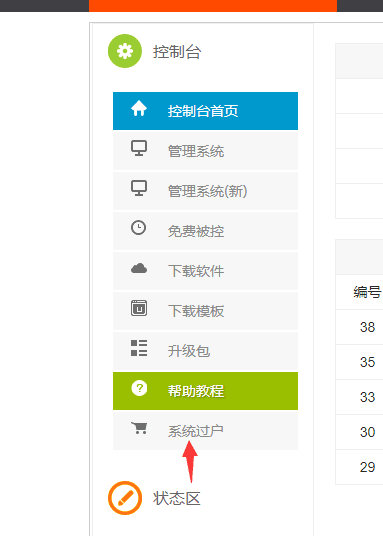
Task: Click the monitor icon beside 管理系统(新)
Action: tap(139, 188)
